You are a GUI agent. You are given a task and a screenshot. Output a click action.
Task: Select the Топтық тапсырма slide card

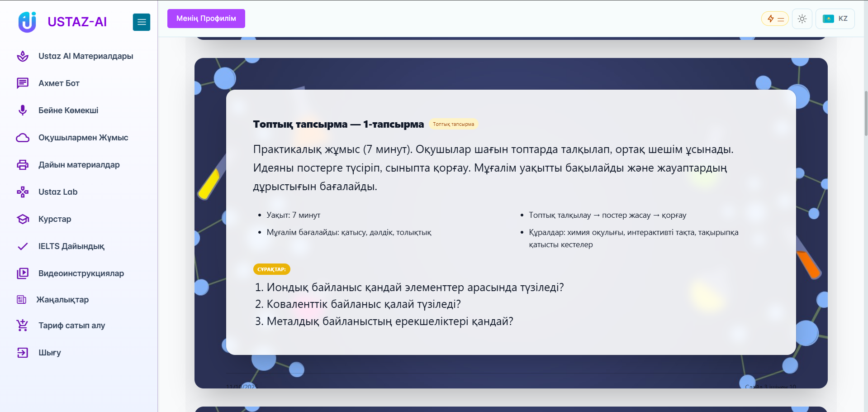[x=510, y=223]
